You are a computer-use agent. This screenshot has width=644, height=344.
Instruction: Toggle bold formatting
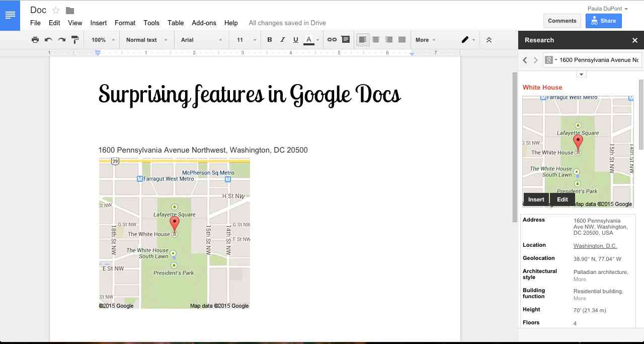tap(269, 40)
